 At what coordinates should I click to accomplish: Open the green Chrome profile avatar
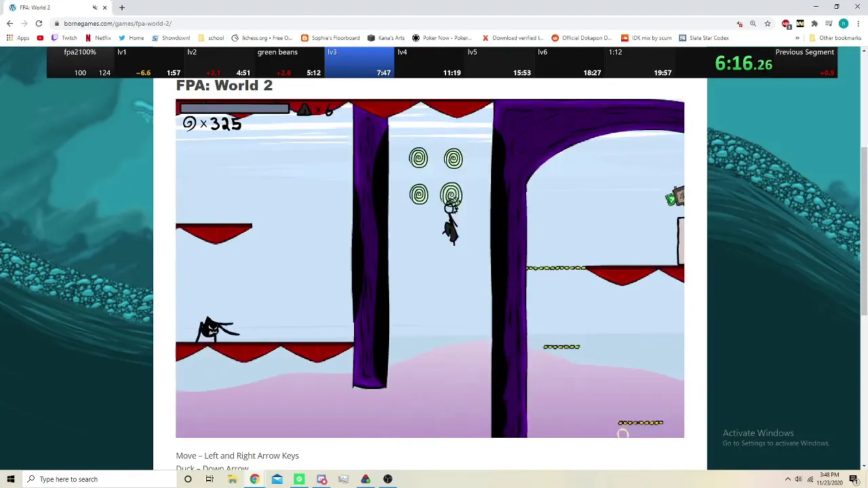(x=844, y=23)
